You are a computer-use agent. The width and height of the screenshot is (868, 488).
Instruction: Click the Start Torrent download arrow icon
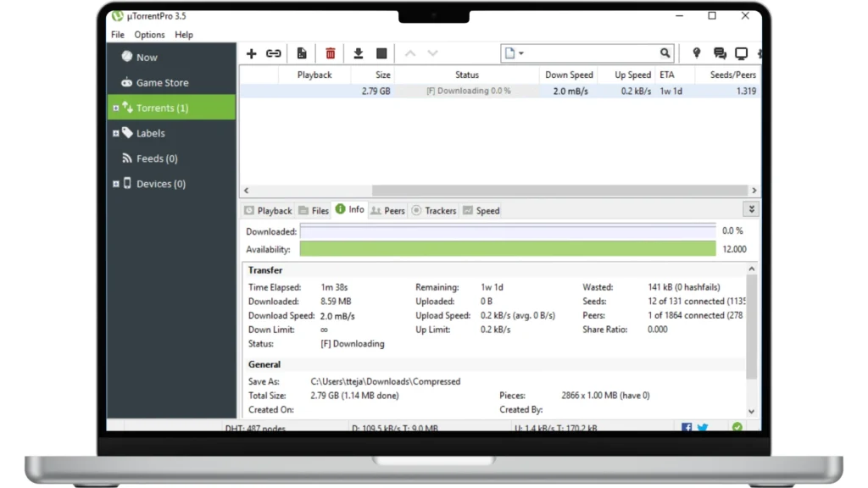[359, 53]
